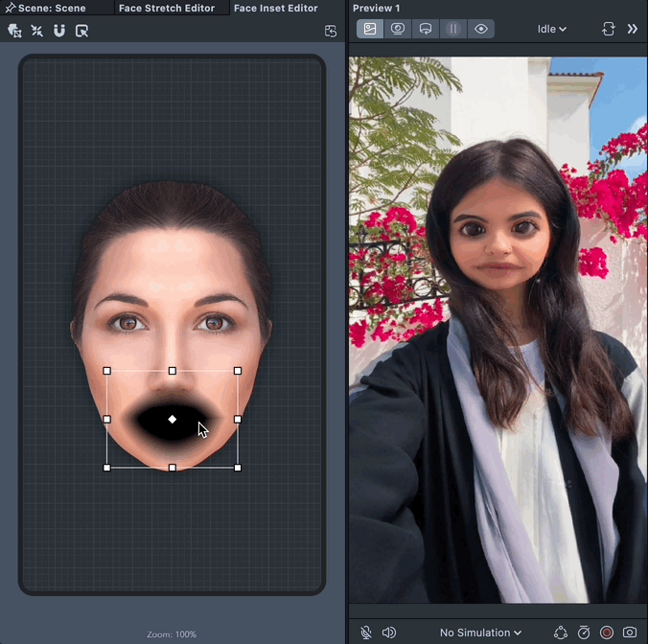The image size is (648, 644).
Task: Click the cursor-in-square selection tool icon
Action: pyautogui.click(x=81, y=31)
